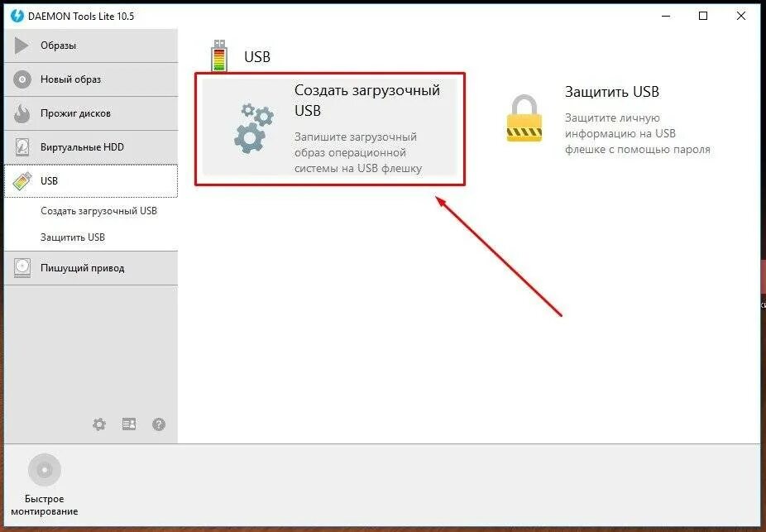
Task: Click the Новый образ disc icon
Action: click(22, 79)
